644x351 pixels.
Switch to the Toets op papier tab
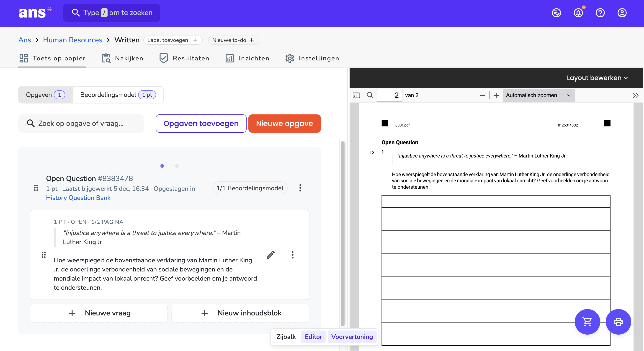[52, 58]
